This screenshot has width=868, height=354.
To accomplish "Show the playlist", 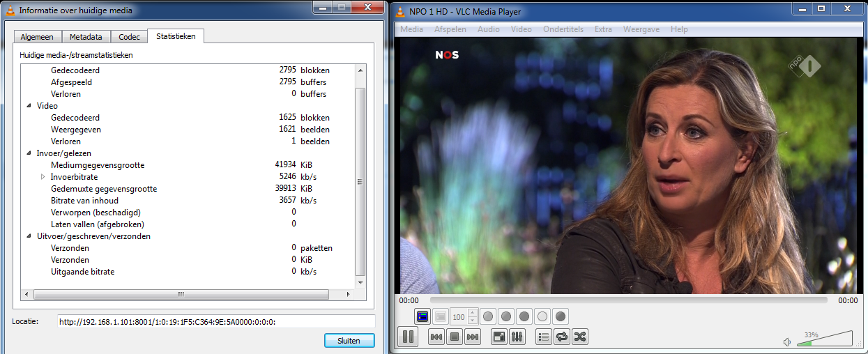I will click(x=544, y=337).
